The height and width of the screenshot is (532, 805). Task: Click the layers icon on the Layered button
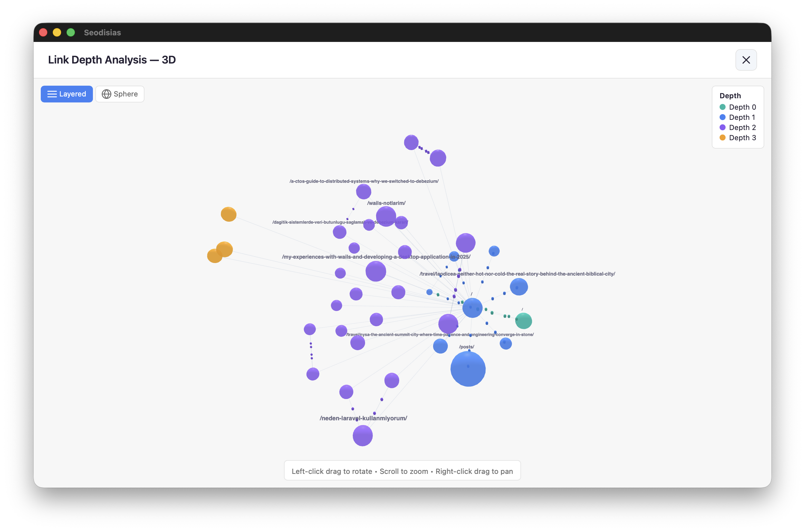click(52, 94)
